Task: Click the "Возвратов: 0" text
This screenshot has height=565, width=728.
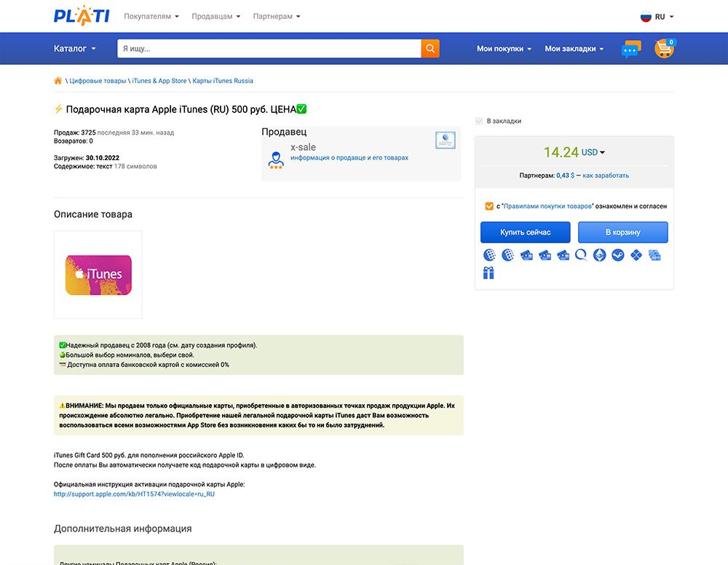Action: [74, 141]
